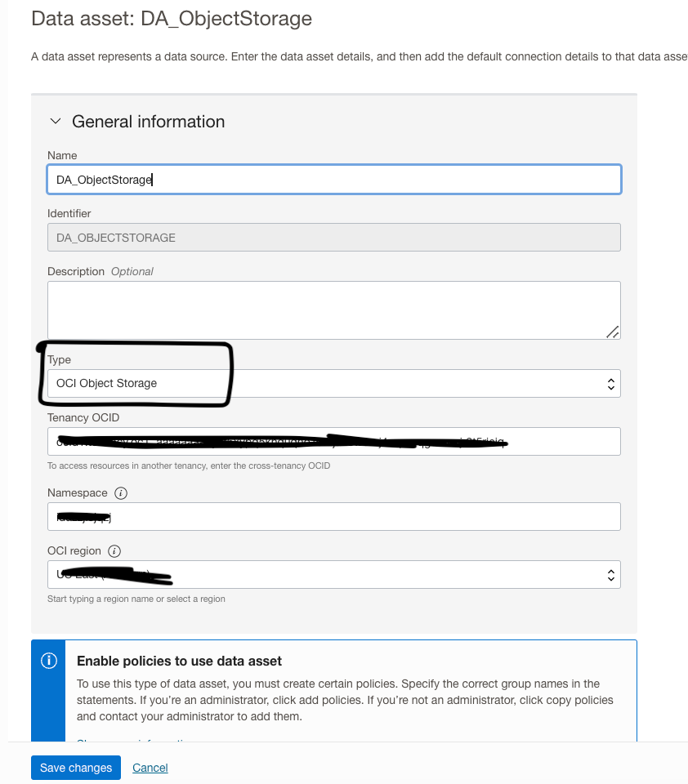The image size is (688, 784).
Task: Select the General information heading
Action: point(149,122)
